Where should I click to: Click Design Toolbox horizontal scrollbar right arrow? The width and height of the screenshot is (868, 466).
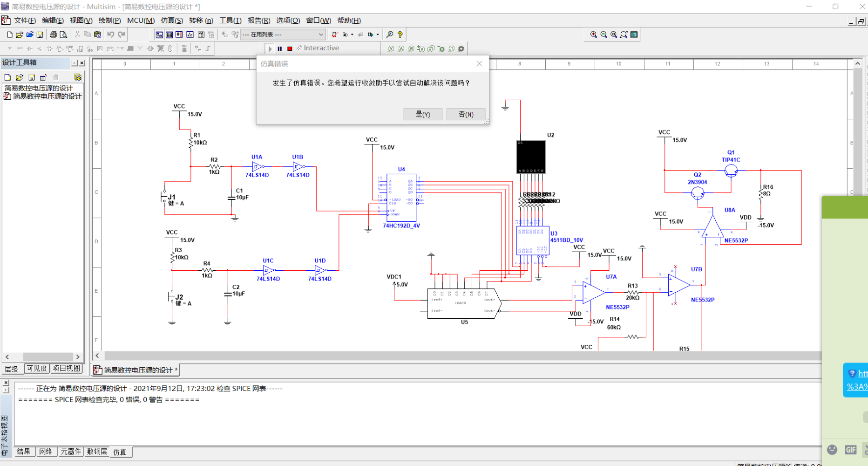click(78, 357)
